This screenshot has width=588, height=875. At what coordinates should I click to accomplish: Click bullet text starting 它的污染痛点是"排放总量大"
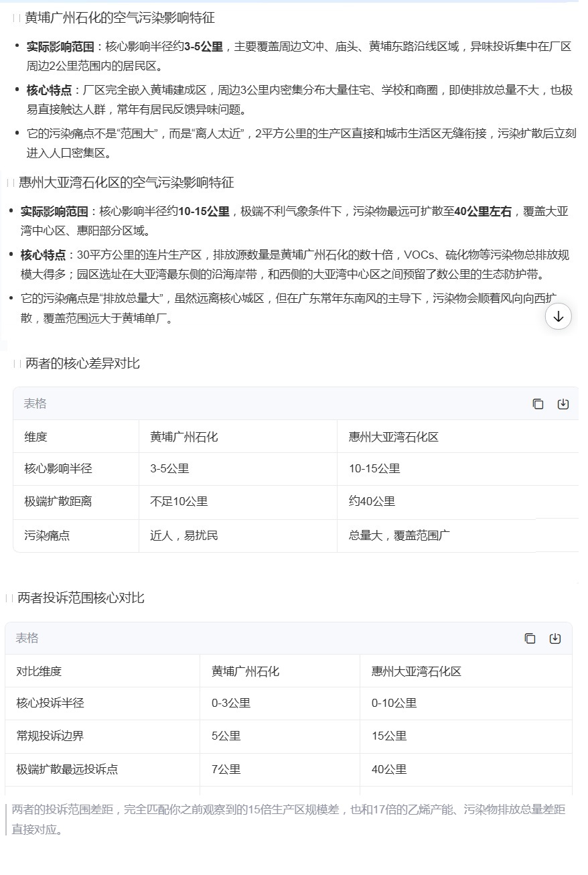point(289,308)
